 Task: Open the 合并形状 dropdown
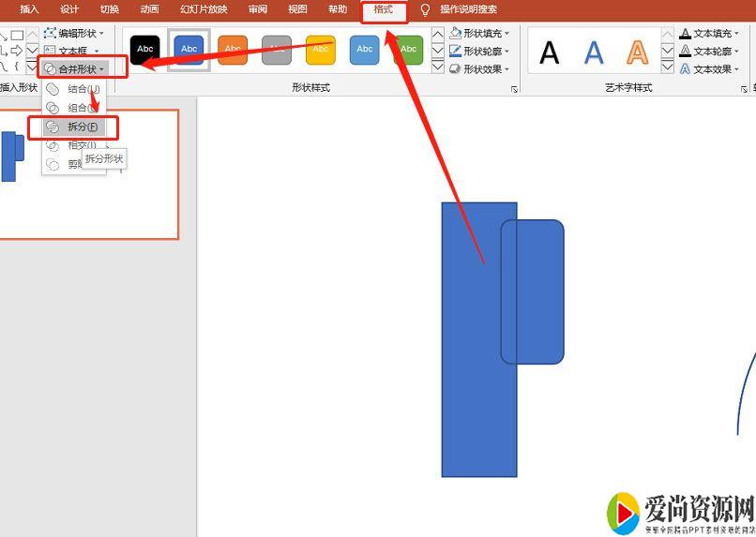coord(75,69)
